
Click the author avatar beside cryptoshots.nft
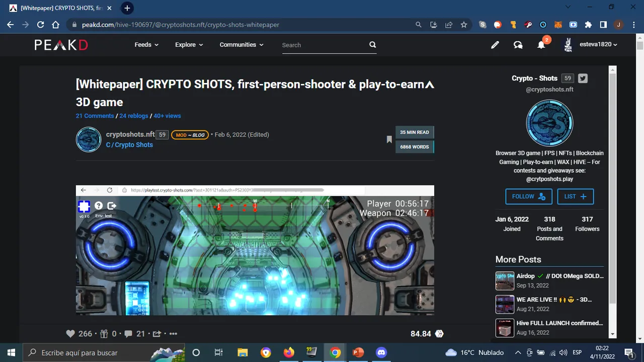(89, 139)
